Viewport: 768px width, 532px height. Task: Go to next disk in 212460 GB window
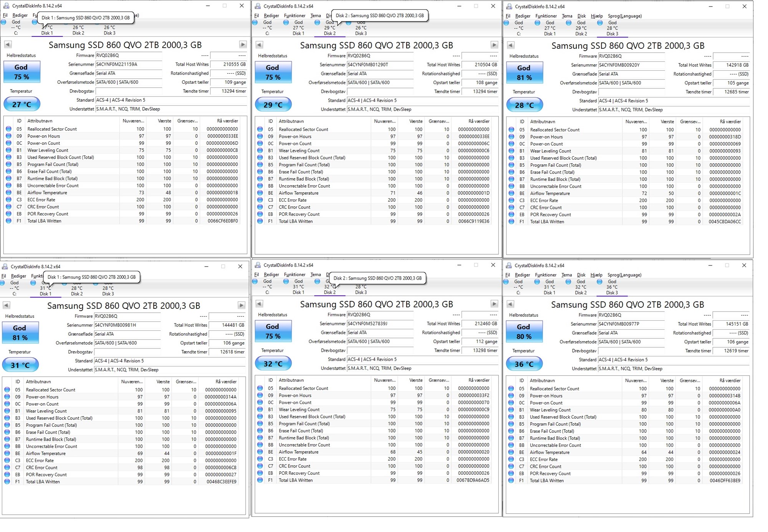coord(494,304)
